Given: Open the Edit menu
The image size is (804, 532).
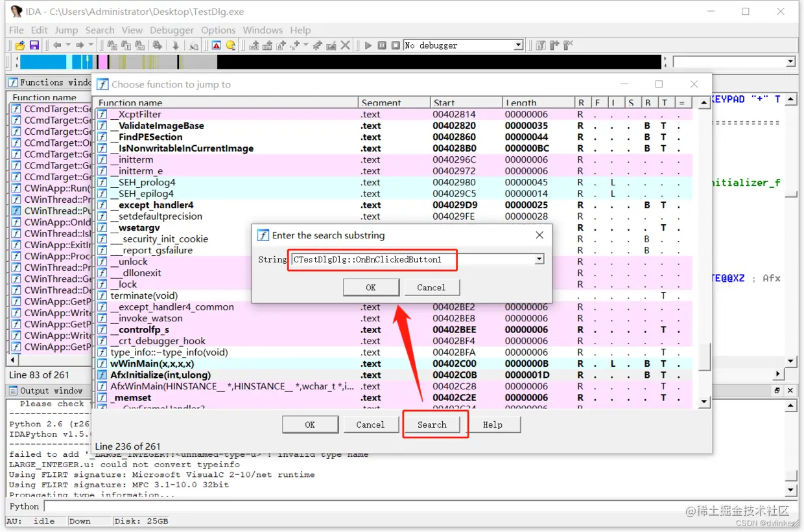Looking at the screenshot, I should tap(39, 30).
